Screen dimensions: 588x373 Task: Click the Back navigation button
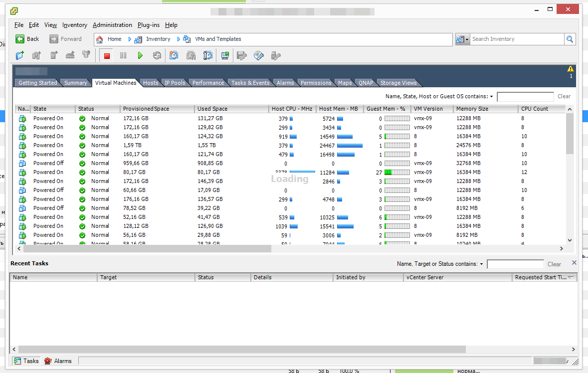coord(27,39)
